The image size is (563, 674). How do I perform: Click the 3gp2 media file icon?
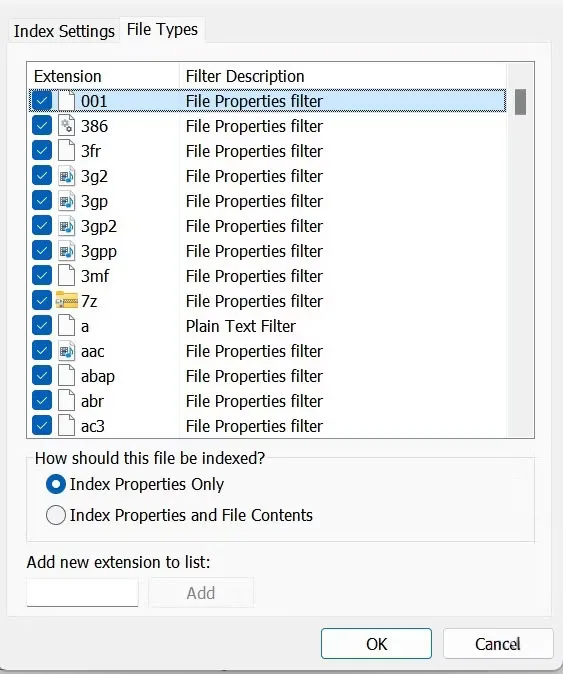pos(66,226)
